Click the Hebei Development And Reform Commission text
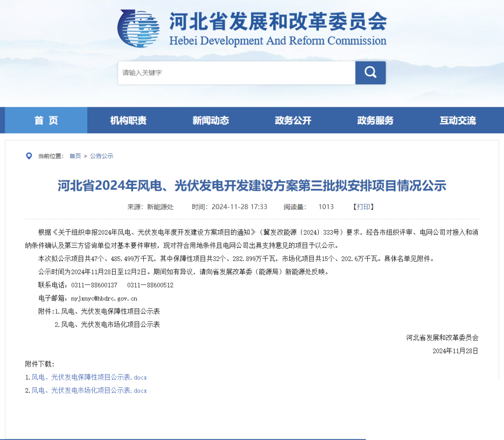This screenshot has width=504, height=440. [x=278, y=41]
